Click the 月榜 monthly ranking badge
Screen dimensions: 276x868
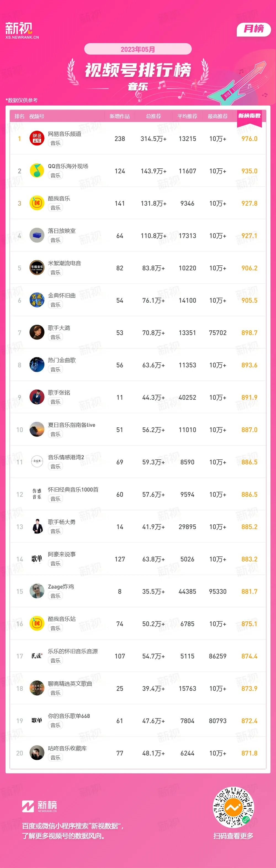point(254,29)
